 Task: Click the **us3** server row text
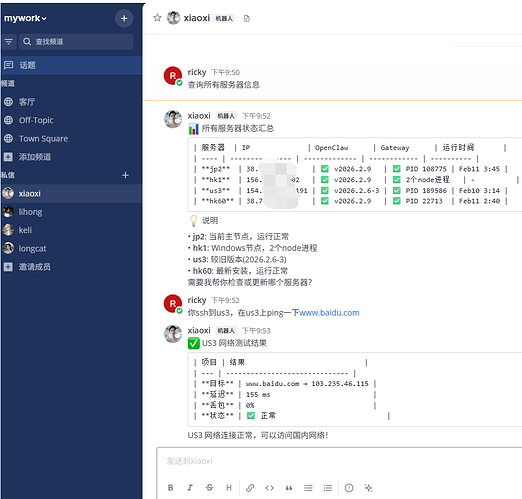coord(216,191)
